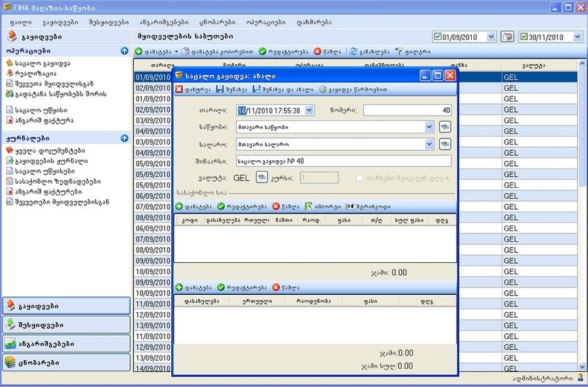This screenshot has height=387, width=588.
Task: Click the calendar icon between date pickers
Action: point(507,37)
